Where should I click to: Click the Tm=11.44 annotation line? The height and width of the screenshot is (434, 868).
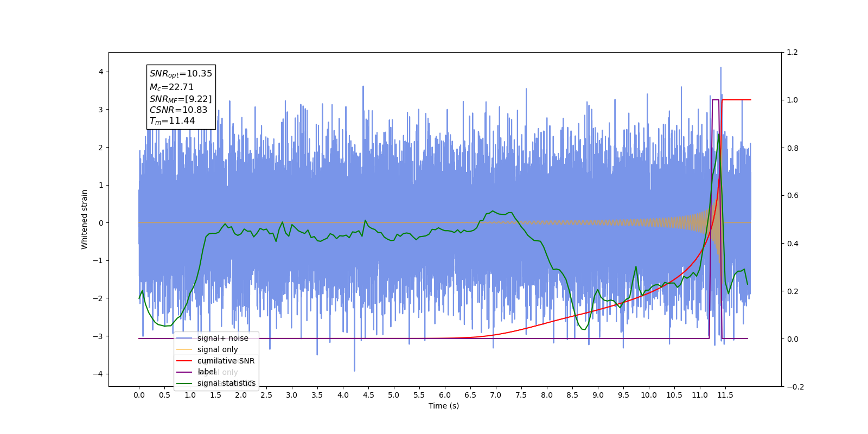[x=172, y=121]
